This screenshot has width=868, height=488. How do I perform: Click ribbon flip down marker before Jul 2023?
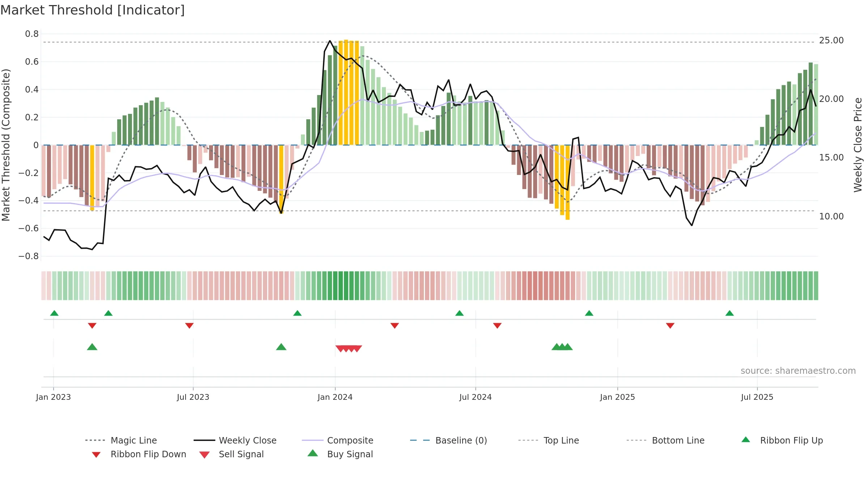(x=189, y=326)
